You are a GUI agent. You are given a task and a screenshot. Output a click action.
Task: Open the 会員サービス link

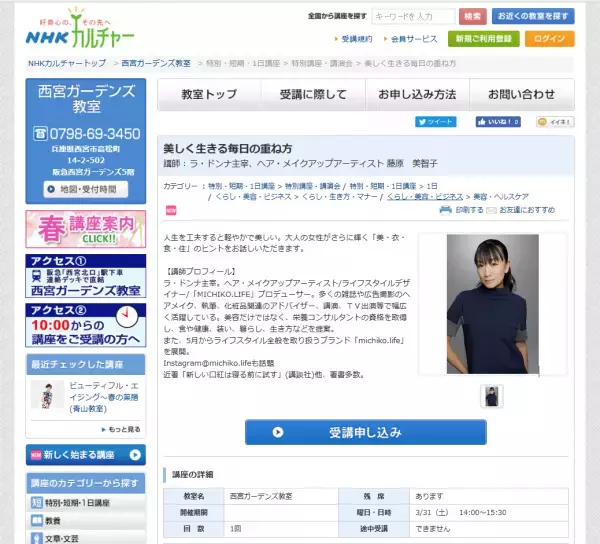click(414, 39)
